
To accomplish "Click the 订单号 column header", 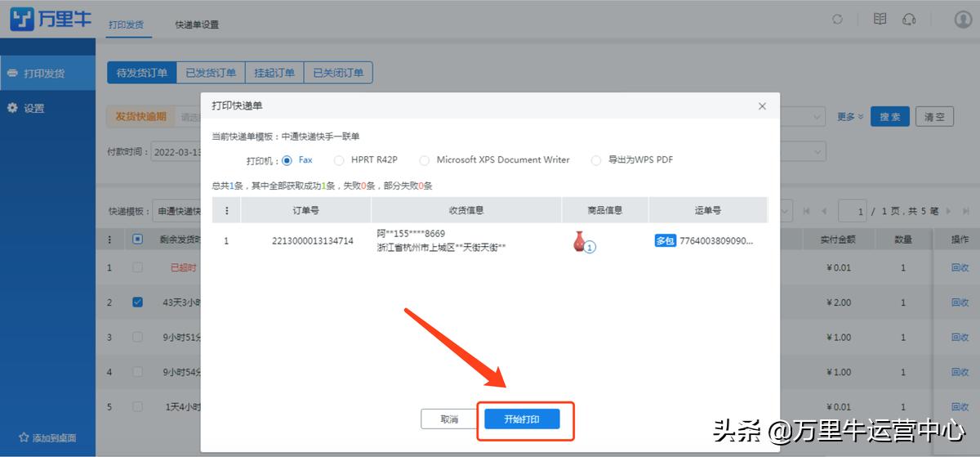I will point(306,210).
